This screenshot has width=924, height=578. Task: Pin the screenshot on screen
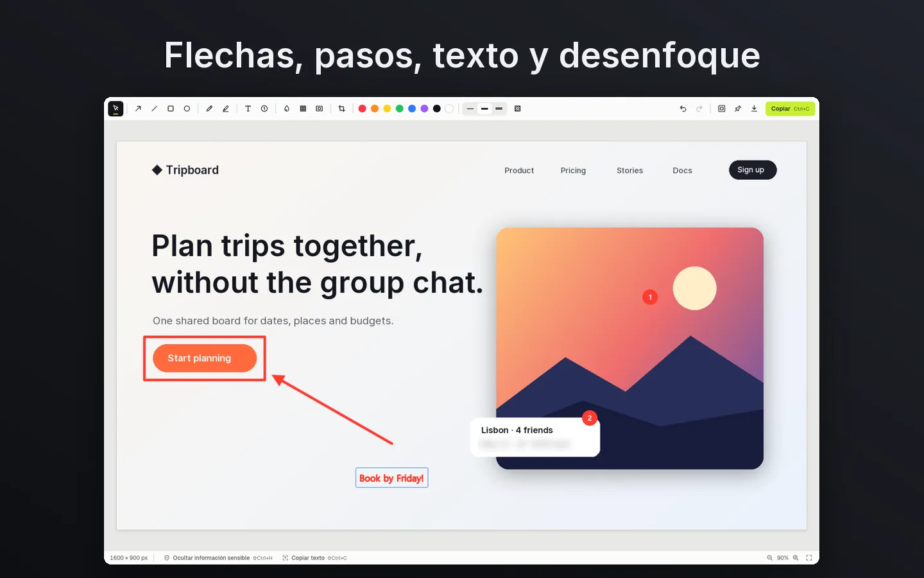pos(738,109)
